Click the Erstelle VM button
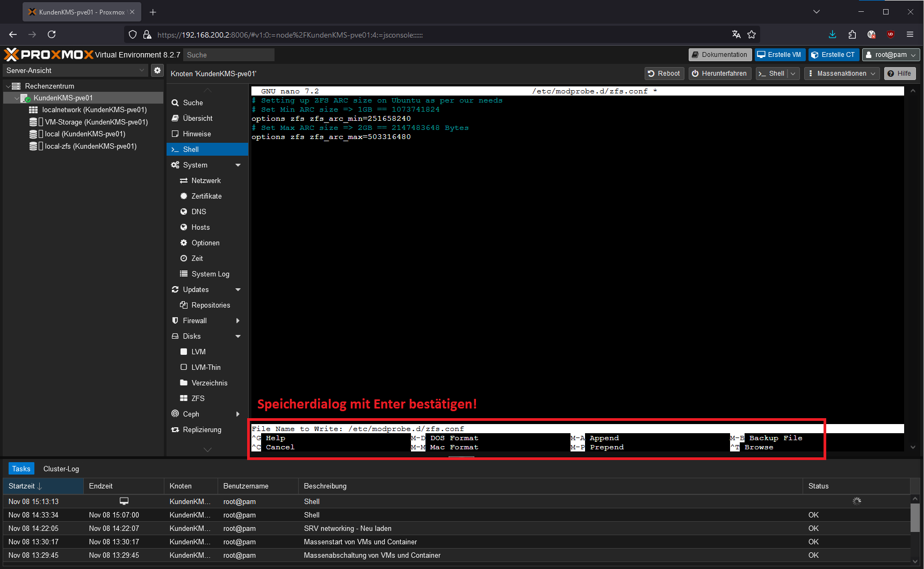The height and width of the screenshot is (569, 924). (779, 55)
